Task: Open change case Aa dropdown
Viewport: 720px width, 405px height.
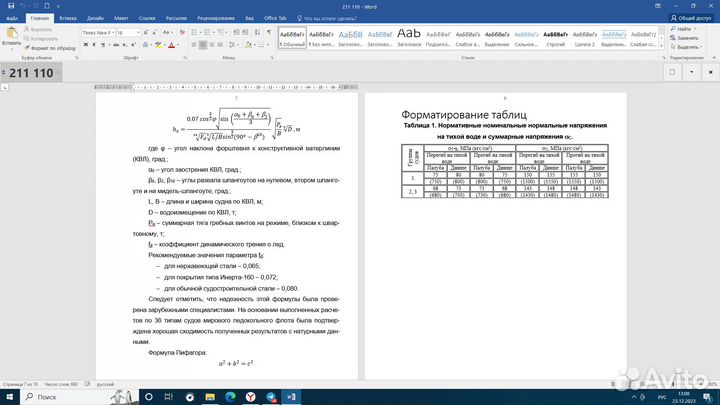Action: (x=166, y=33)
